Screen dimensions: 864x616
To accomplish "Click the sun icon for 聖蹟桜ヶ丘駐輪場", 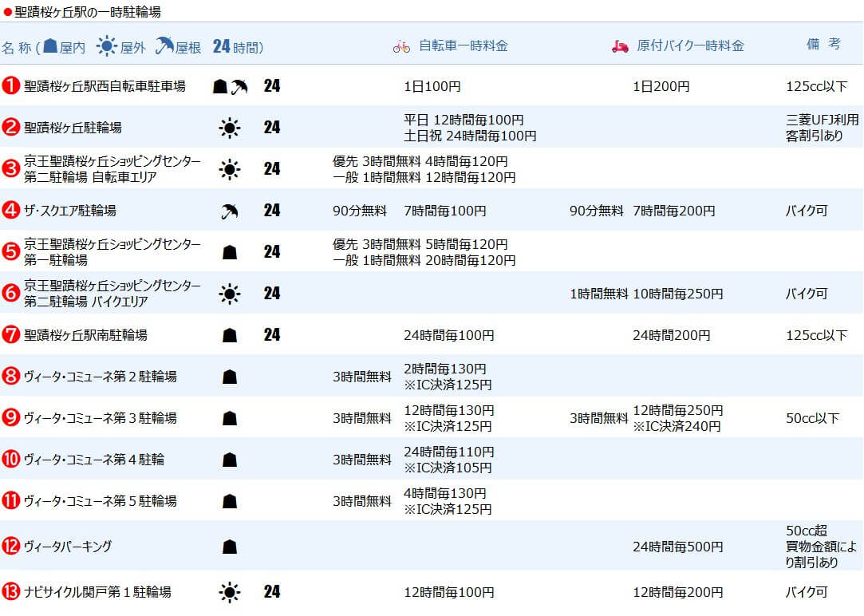I will pyautogui.click(x=230, y=128).
